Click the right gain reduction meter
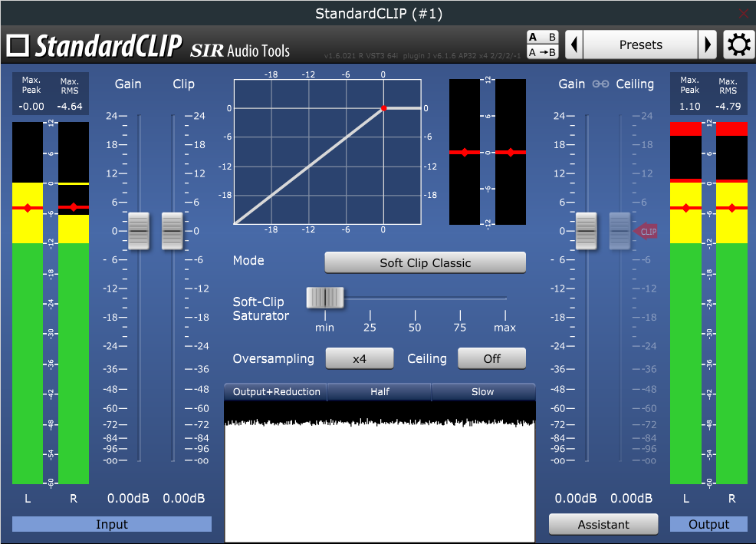 (511, 152)
